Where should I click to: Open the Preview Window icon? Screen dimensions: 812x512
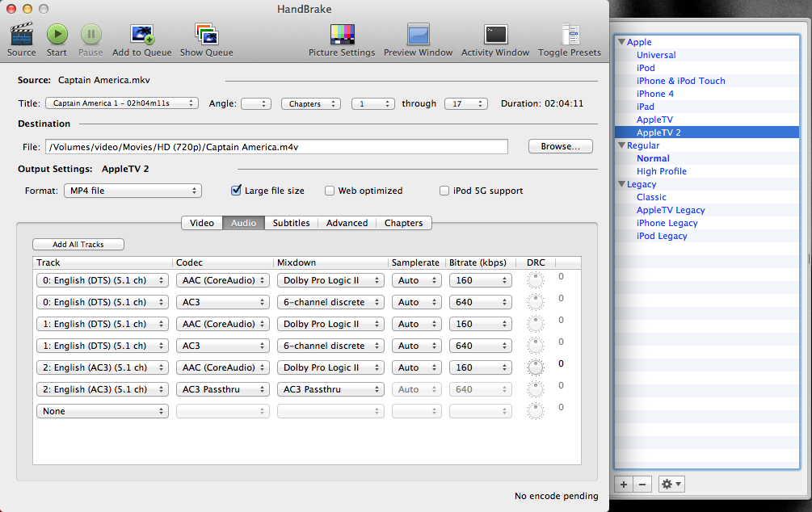(419, 34)
